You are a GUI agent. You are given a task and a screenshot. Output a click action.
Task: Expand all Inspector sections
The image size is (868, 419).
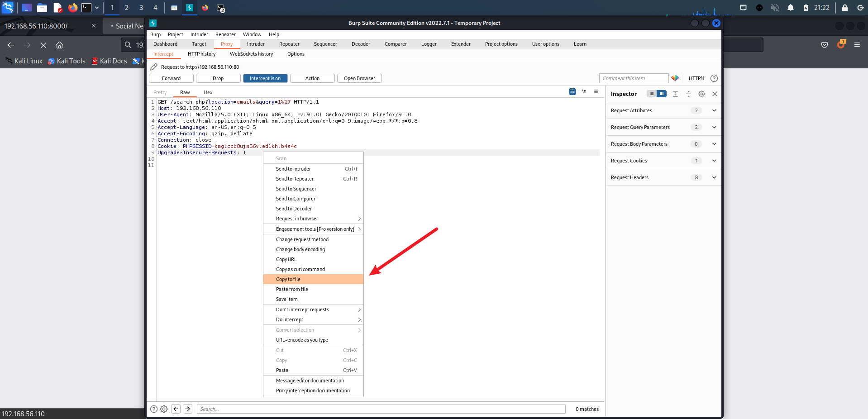(x=675, y=94)
